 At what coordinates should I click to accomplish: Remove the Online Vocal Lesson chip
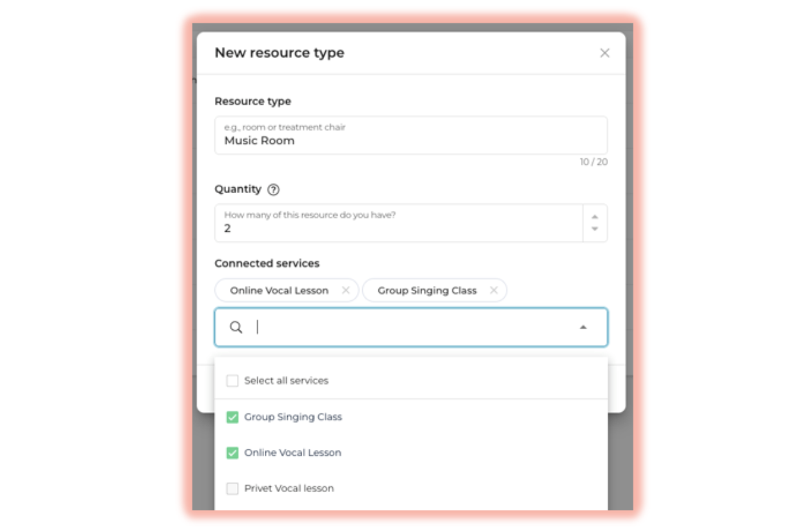tap(345, 291)
